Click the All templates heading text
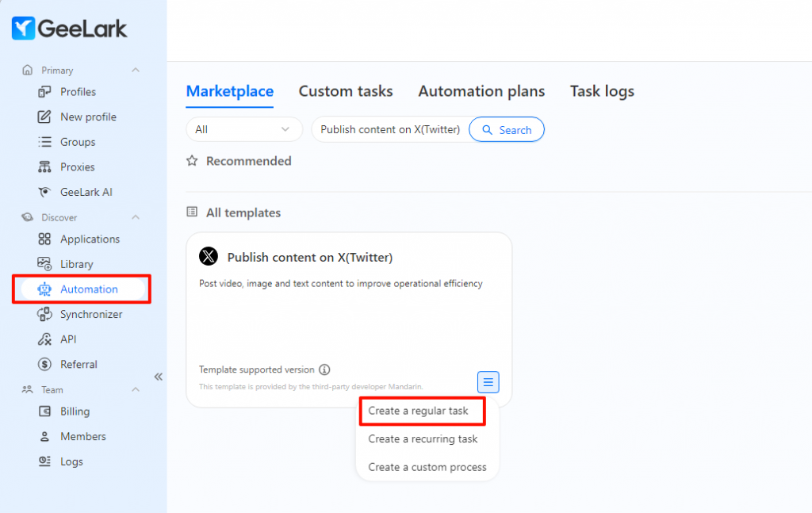 (243, 212)
